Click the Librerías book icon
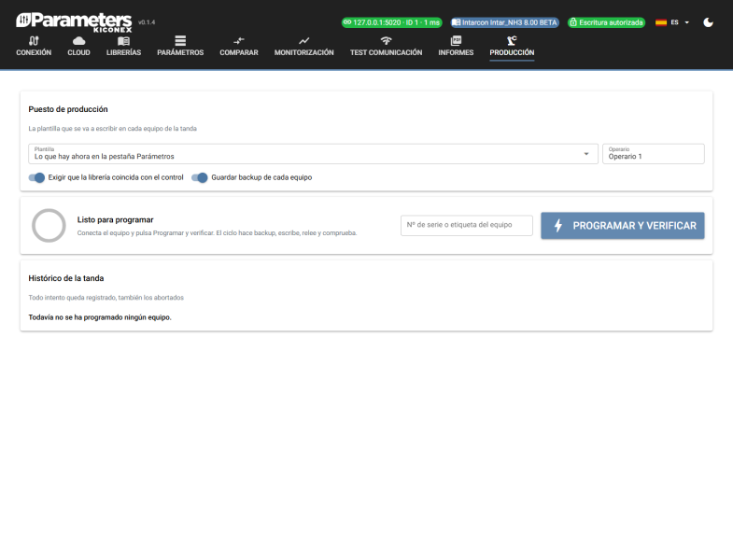This screenshot has width=733, height=560. click(x=123, y=41)
